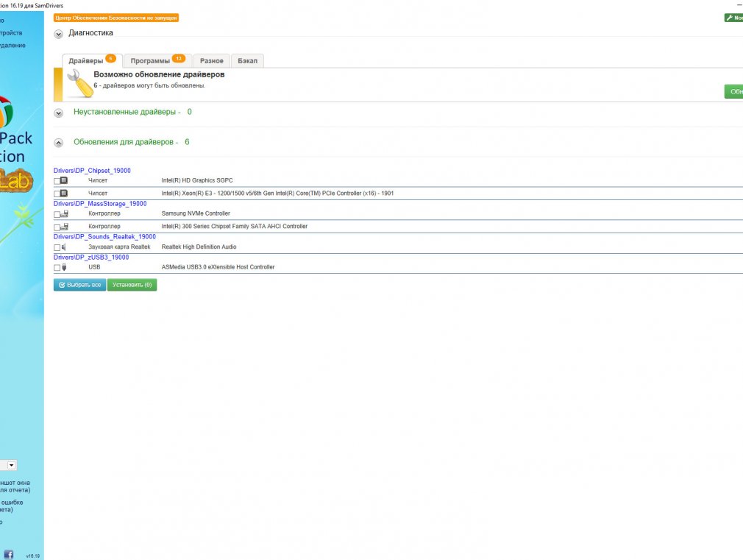The image size is (743, 560).
Task: Click 'Контроллер' label in the Samsung NVMe row
Action: pyautogui.click(x=104, y=214)
